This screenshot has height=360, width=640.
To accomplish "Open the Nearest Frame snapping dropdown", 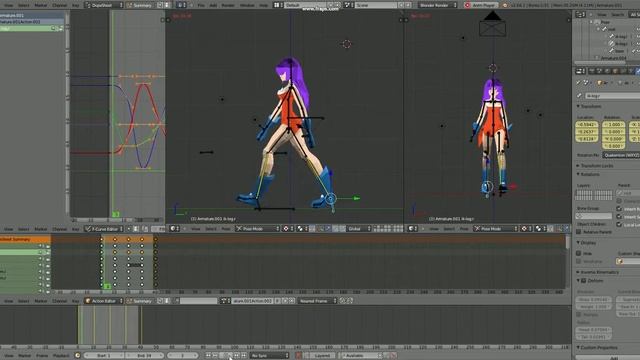I will tap(318, 301).
